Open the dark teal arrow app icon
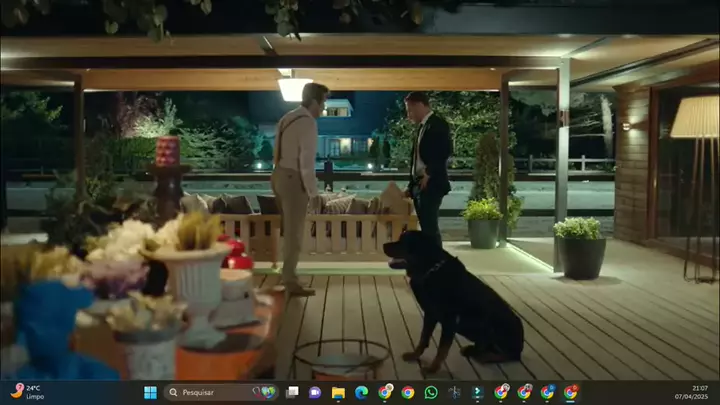The image size is (720, 405). 477,392
